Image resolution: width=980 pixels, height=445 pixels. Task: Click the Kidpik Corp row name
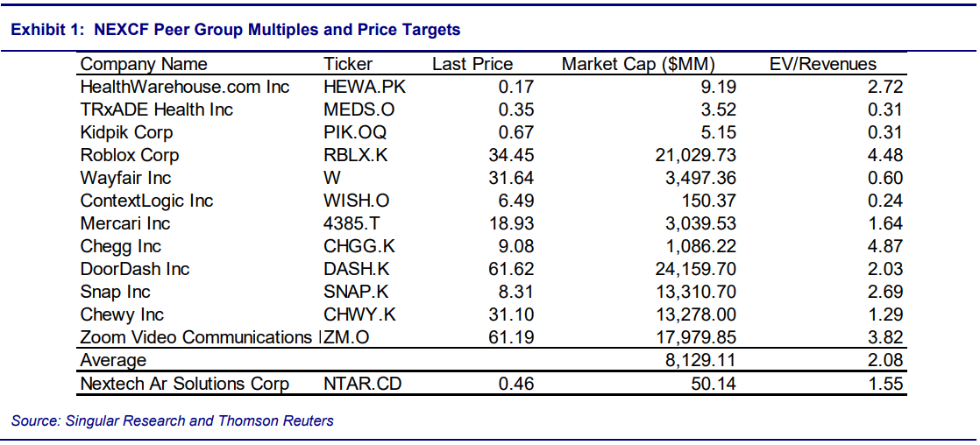point(126,132)
